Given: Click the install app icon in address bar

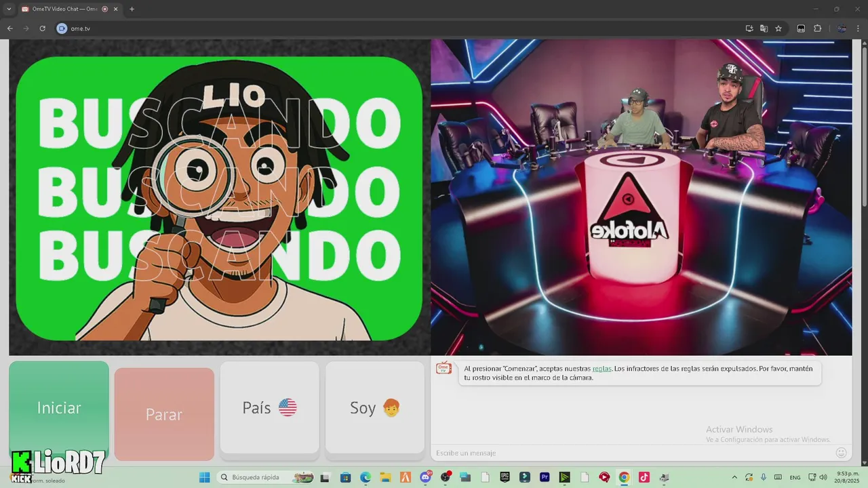Looking at the screenshot, I should click(749, 28).
